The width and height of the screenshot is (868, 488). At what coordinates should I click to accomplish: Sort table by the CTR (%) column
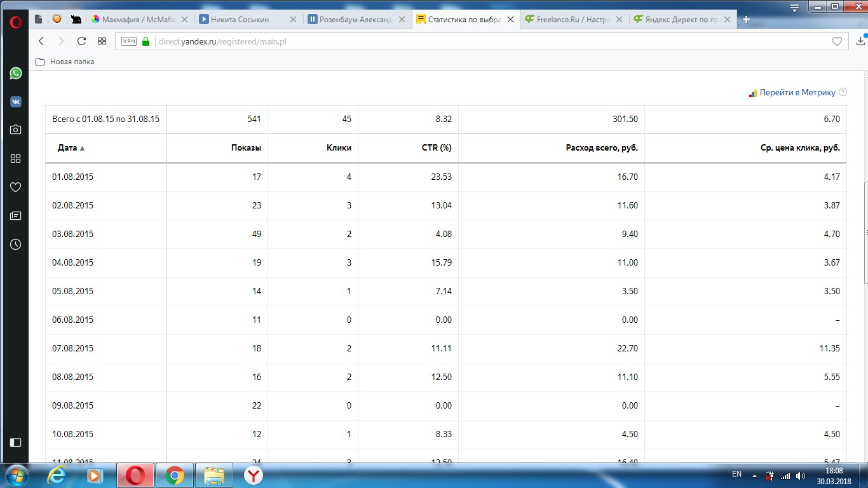tap(437, 147)
